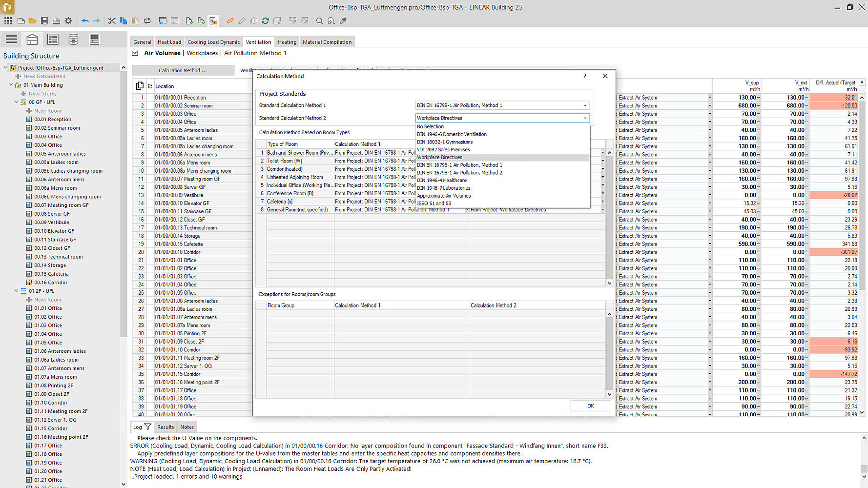Open the Material Compilation tab
The image size is (868, 488).
[327, 42]
